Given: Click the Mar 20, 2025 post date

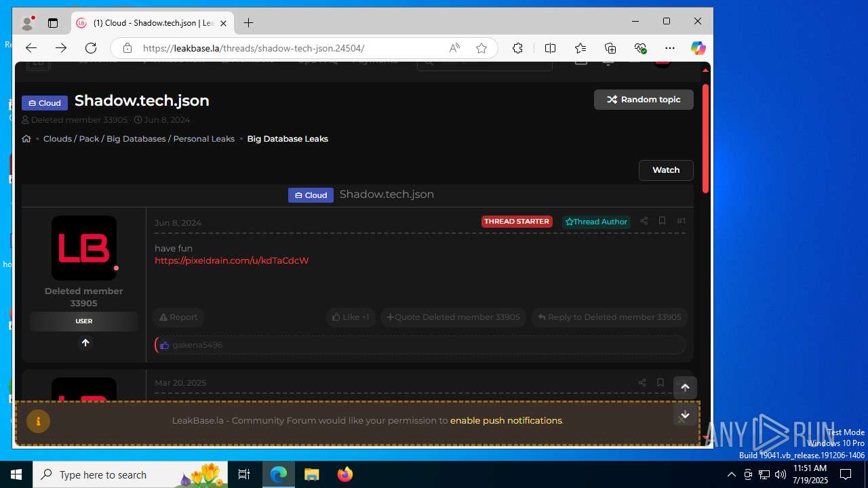Looking at the screenshot, I should [x=180, y=383].
